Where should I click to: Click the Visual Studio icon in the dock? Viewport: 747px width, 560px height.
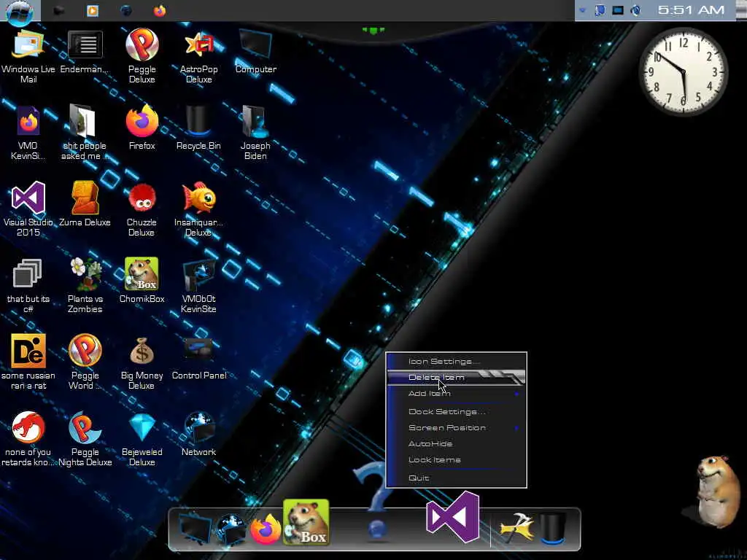click(452, 517)
